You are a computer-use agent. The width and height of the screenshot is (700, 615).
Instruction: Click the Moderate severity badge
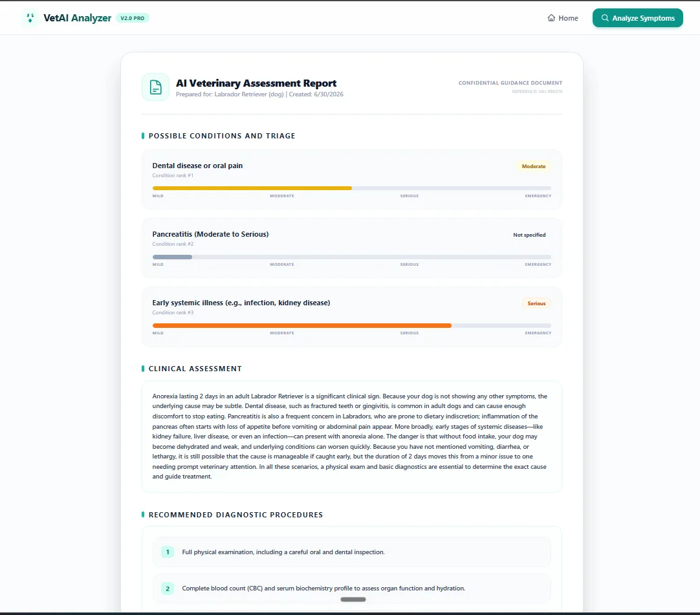(x=534, y=166)
